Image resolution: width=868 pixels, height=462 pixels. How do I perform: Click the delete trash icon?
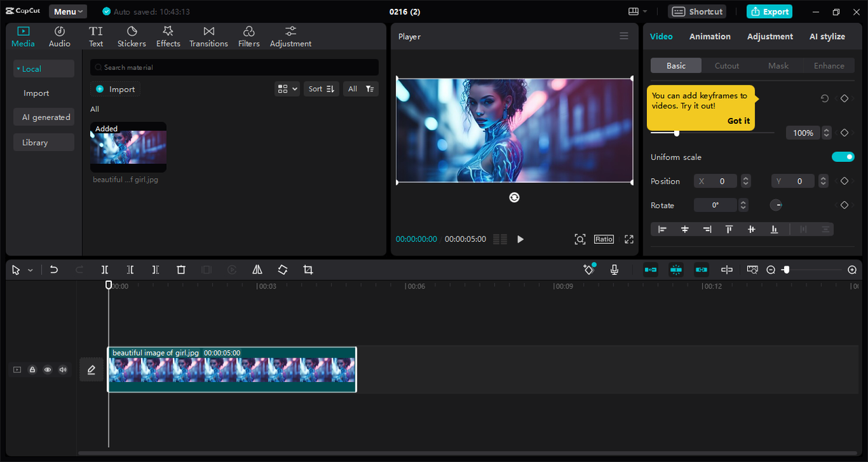[181, 270]
